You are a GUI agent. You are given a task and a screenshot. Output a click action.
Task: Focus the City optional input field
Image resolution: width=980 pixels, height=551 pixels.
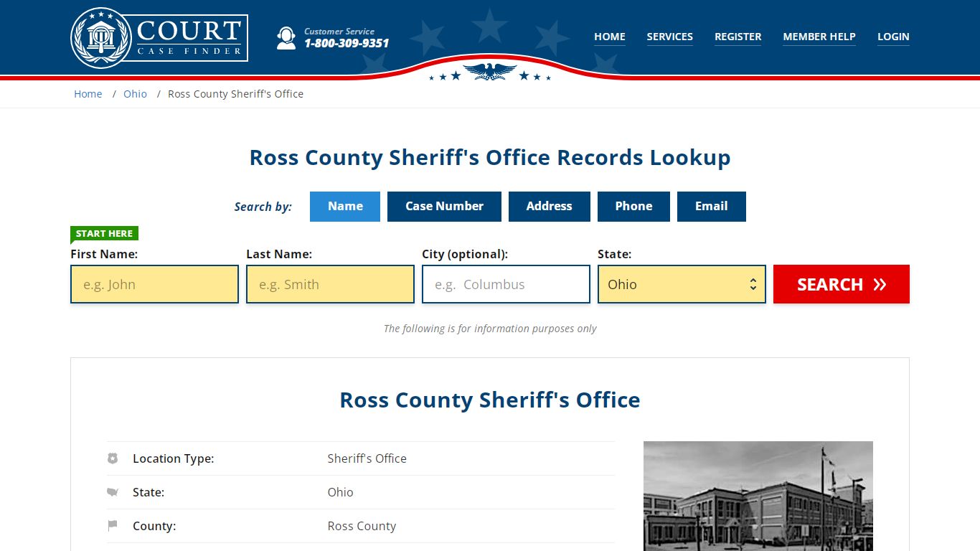click(x=506, y=284)
